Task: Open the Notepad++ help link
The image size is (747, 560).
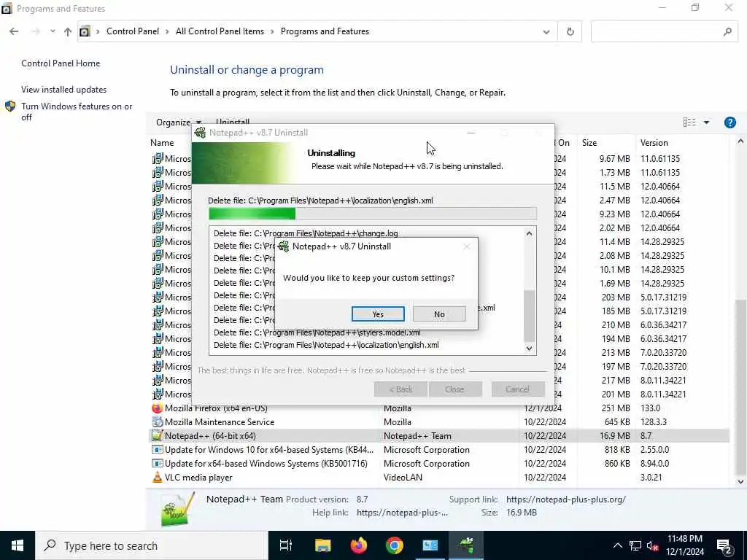Action: [402, 513]
